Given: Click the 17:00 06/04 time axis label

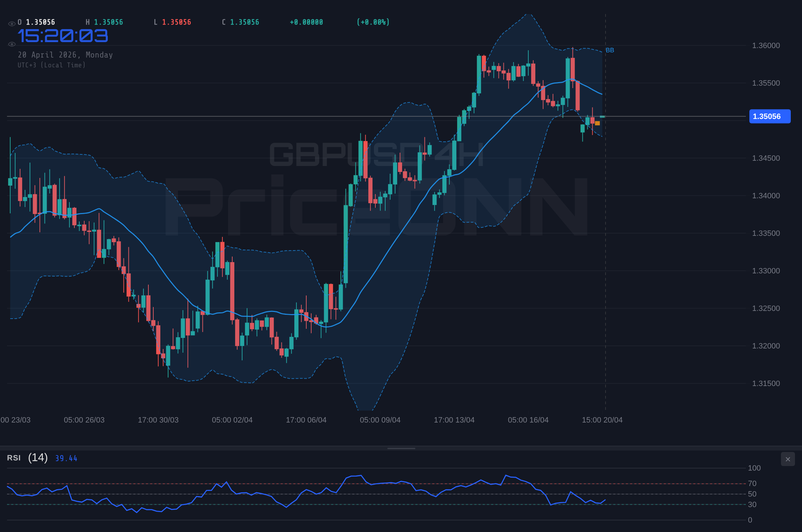Looking at the screenshot, I should pyautogui.click(x=306, y=420).
